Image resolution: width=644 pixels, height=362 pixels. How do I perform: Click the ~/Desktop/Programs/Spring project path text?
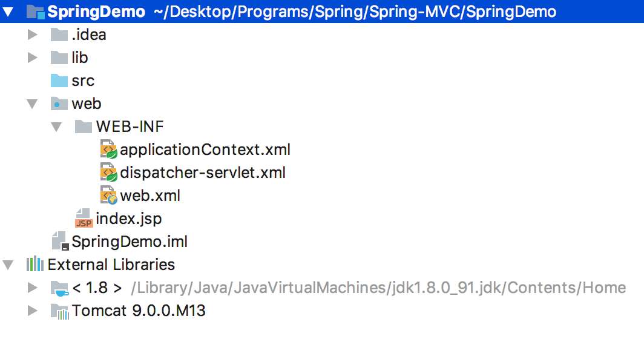tap(355, 12)
